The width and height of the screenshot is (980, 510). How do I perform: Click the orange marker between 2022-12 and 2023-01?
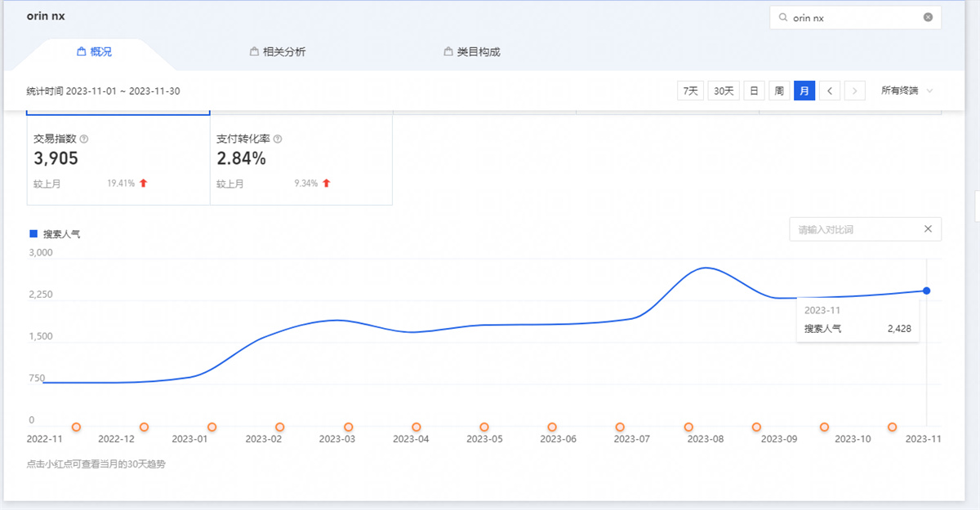(144, 427)
